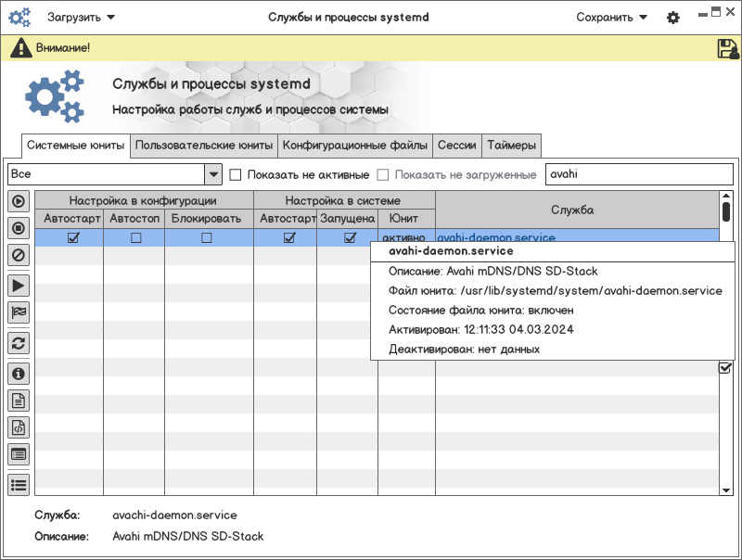Image resolution: width=742 pixels, height=560 pixels.
Task: Check the Блокировать box in avahi-daemon row
Action: coord(206,238)
